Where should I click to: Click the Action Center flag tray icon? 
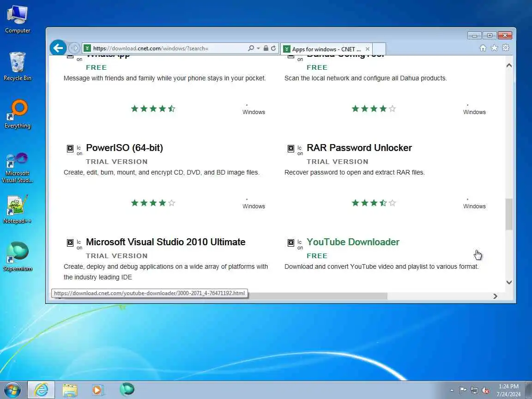[462, 390]
